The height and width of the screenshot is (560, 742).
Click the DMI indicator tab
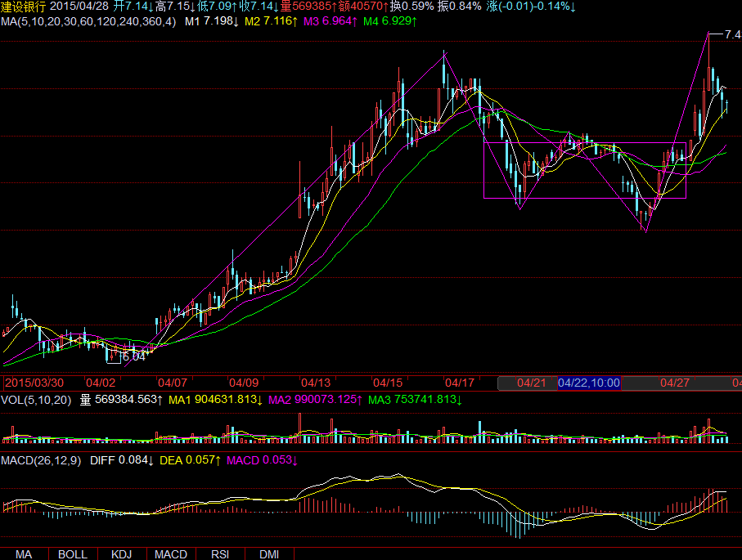pyautogui.click(x=269, y=554)
